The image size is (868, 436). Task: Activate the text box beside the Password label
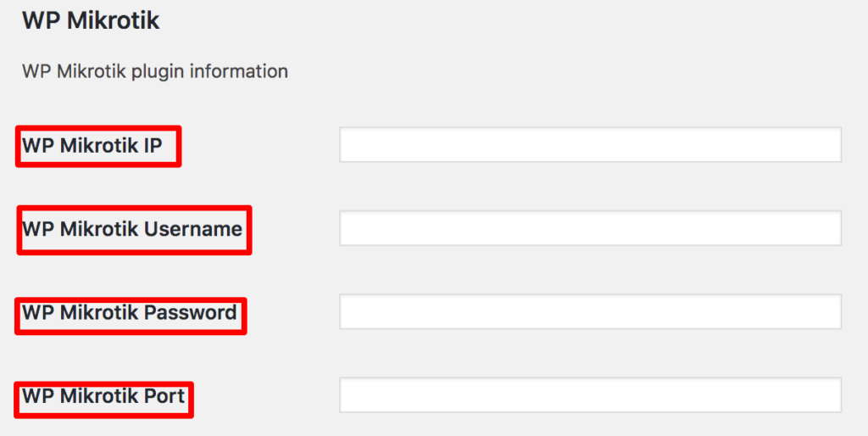pos(590,312)
